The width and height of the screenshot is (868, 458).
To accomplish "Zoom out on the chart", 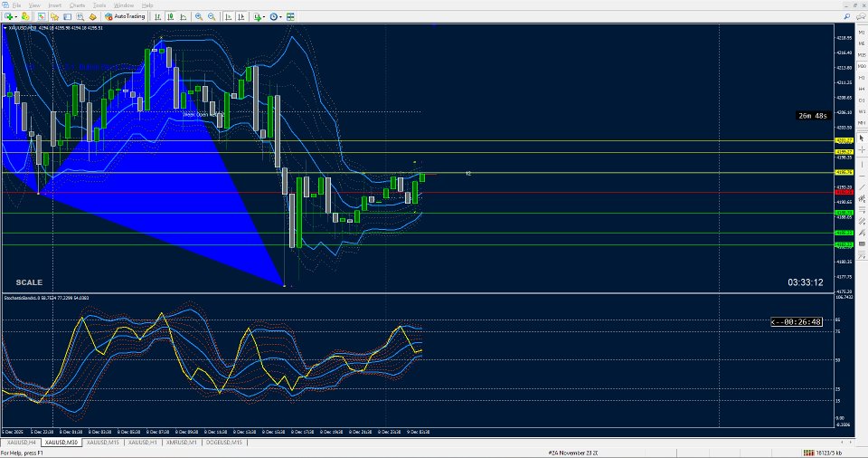I will (212, 16).
